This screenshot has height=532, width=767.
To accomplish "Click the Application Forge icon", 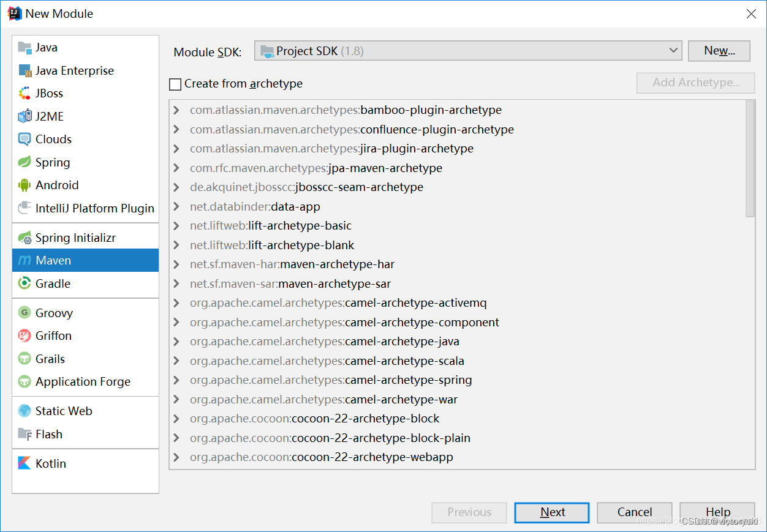I will [x=25, y=381].
